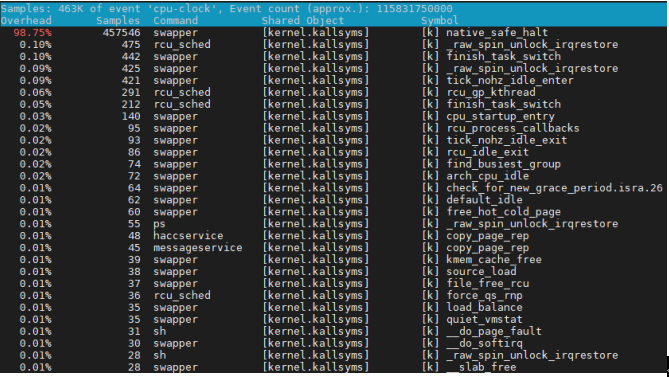
Task: Click the ps command entry
Action: pos(160,224)
